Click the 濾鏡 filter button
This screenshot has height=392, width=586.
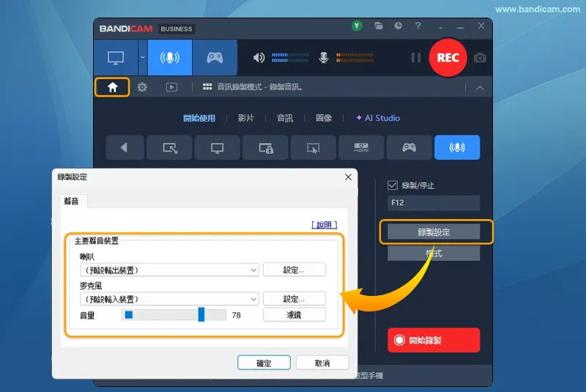pos(294,315)
